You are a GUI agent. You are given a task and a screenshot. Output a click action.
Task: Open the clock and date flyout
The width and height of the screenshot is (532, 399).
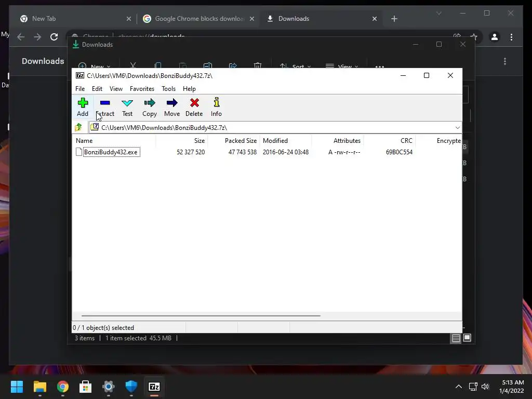point(512,387)
